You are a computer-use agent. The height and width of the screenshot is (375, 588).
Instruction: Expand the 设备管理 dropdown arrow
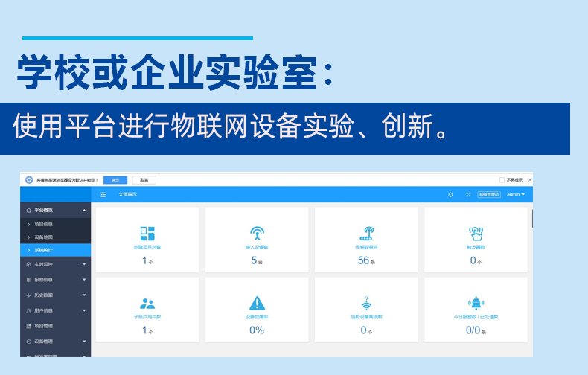point(84,342)
